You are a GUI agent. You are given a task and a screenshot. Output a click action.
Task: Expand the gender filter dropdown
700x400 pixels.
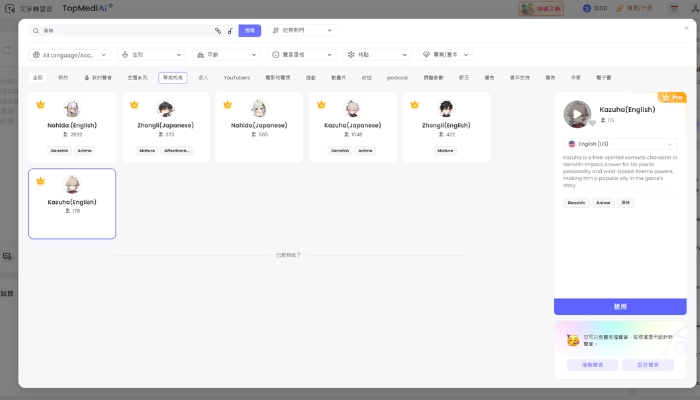pos(151,54)
